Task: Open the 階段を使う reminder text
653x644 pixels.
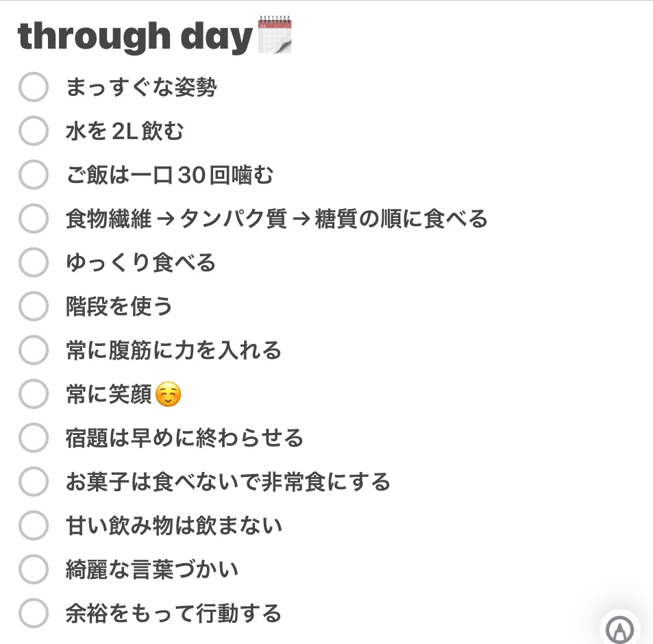Action: click(119, 306)
